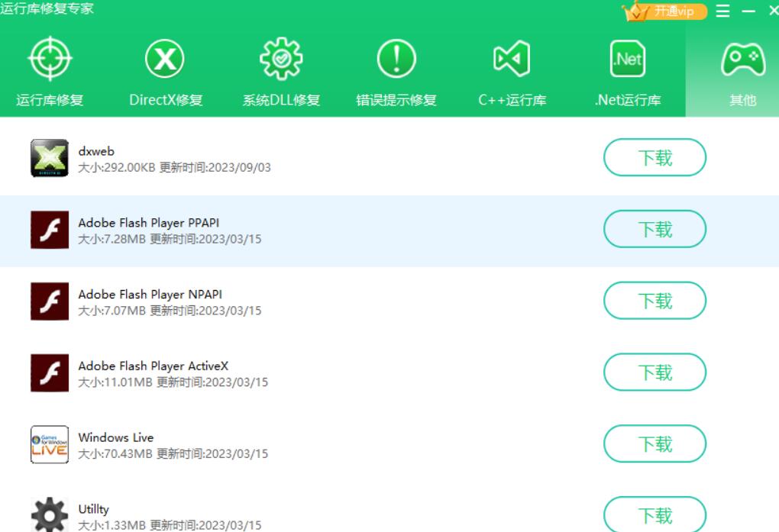
Task: Open the C++运行库 Visual Studio icon
Action: tap(512, 59)
